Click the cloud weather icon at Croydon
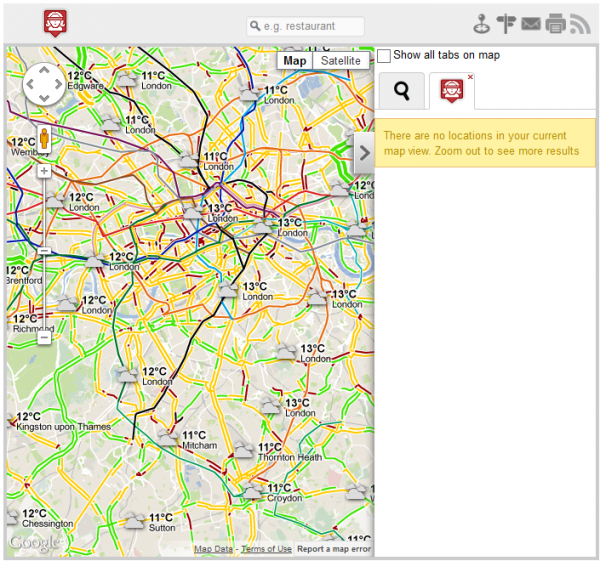This screenshot has height=561, width=600. (253, 491)
